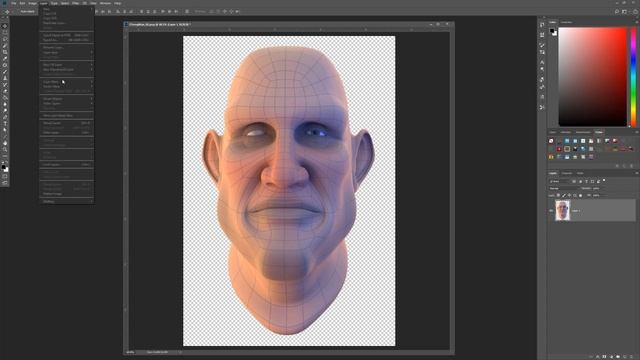The width and height of the screenshot is (640, 360).
Task: Toggle the pixel layer filter icon
Action: coord(575,181)
